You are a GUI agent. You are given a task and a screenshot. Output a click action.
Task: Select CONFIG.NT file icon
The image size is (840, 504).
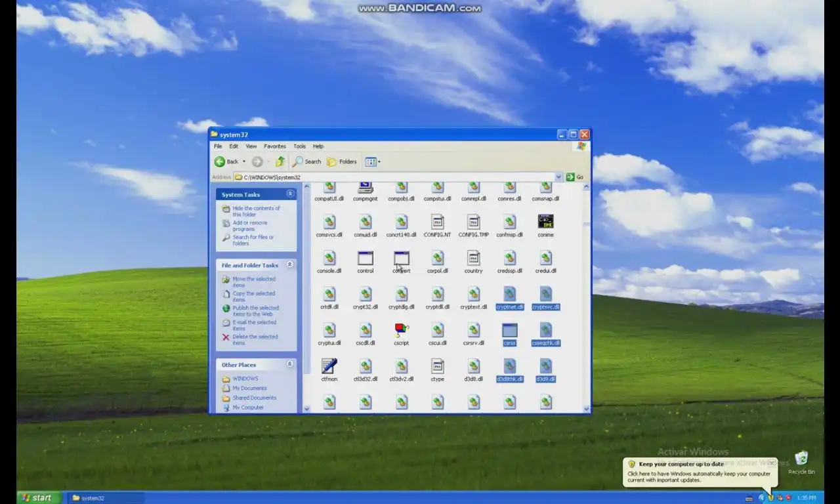point(438,221)
